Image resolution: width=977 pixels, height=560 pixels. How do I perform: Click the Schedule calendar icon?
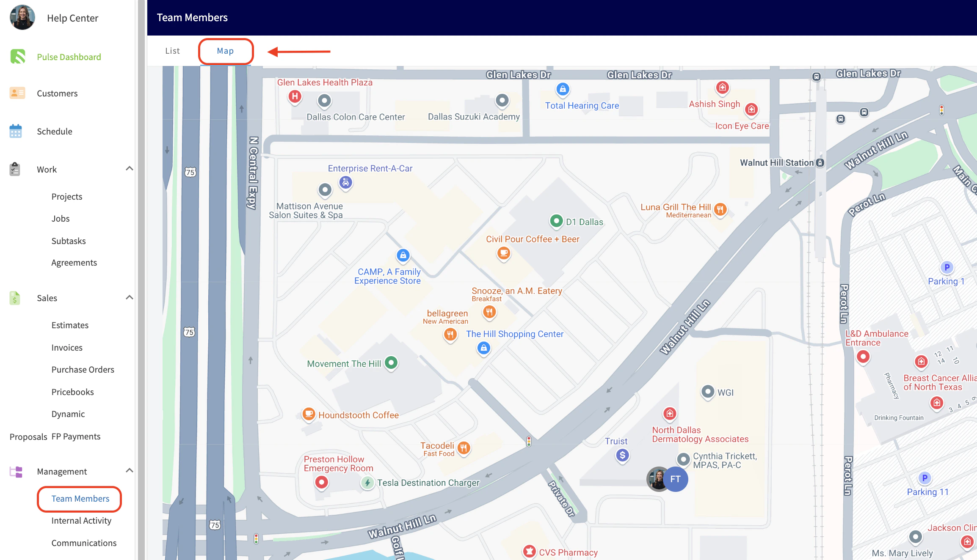(x=16, y=131)
